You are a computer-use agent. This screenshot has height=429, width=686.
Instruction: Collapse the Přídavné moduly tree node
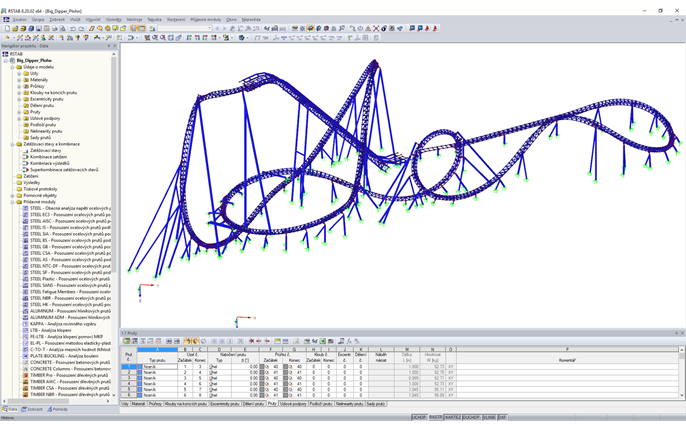13,202
